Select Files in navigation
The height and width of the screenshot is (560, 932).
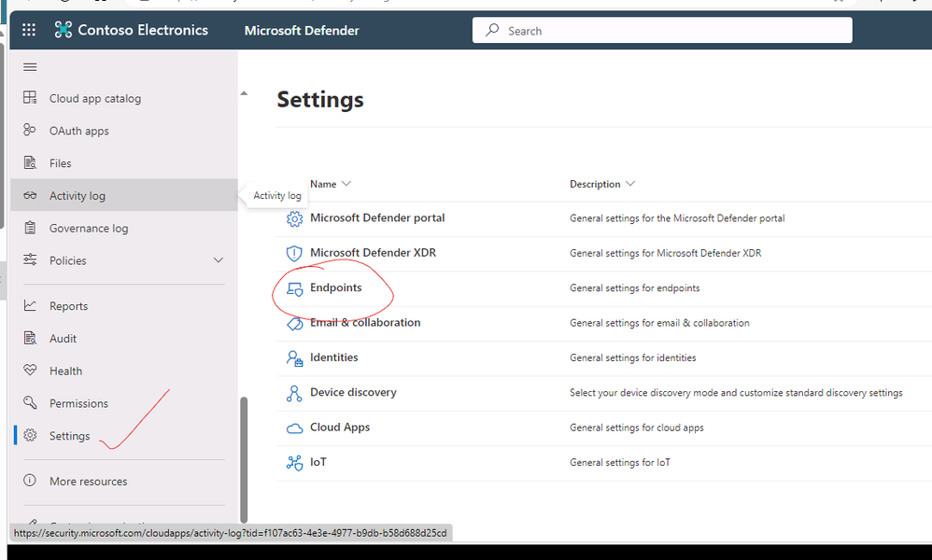pyautogui.click(x=60, y=163)
